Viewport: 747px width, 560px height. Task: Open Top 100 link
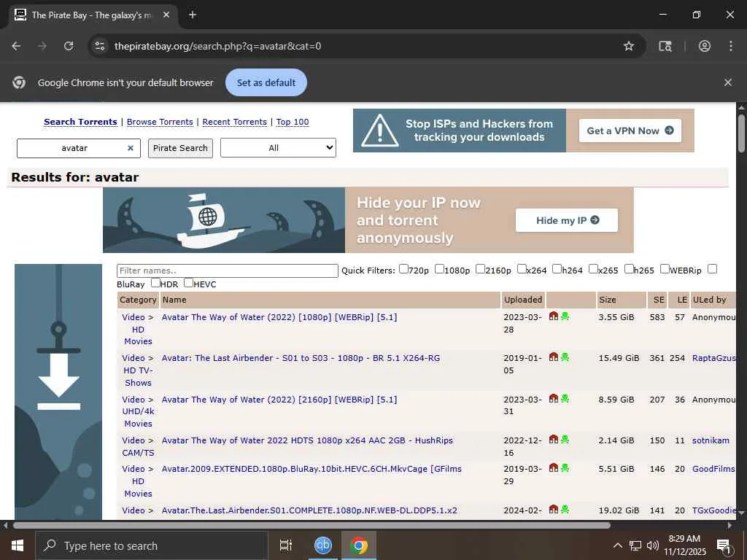coord(293,122)
